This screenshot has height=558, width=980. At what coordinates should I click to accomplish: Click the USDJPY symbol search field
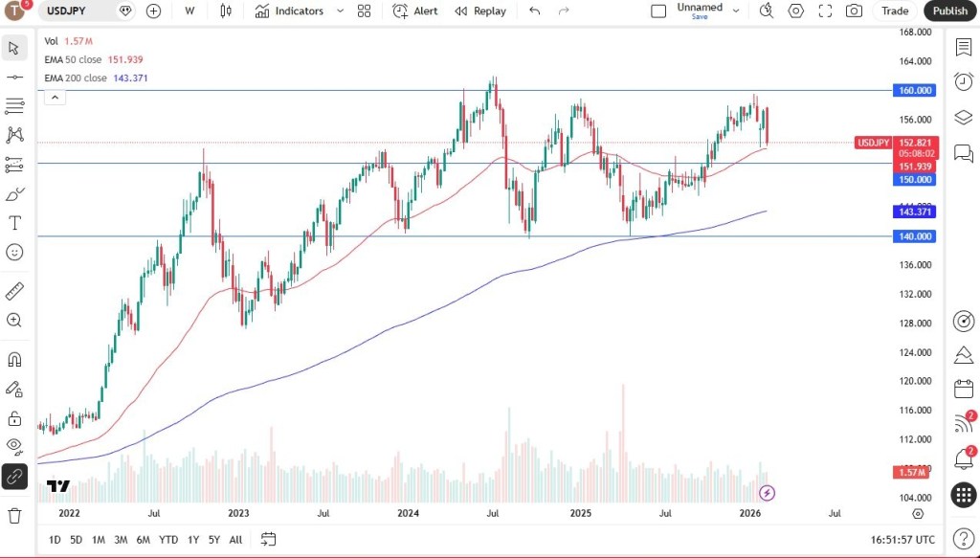(69, 11)
